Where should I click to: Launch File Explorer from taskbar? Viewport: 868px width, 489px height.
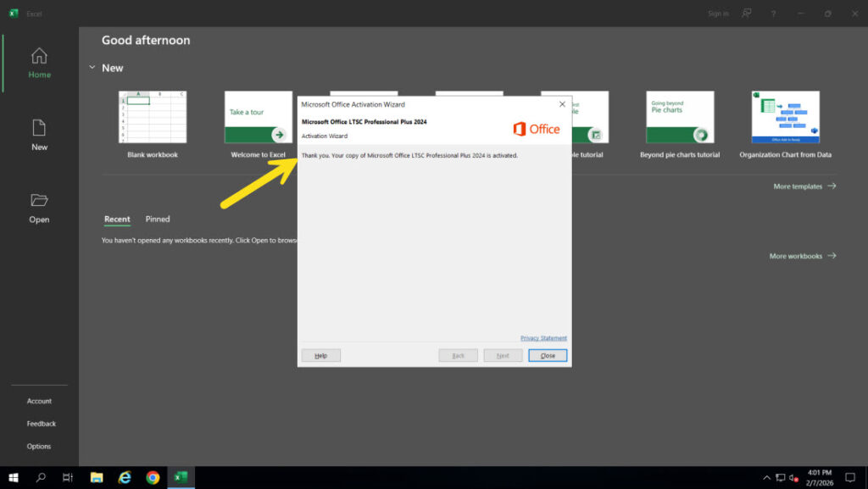97,477
